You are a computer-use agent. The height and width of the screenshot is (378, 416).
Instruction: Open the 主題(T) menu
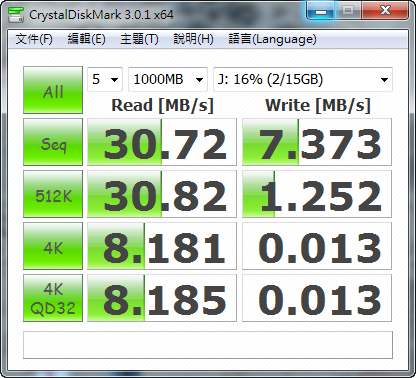139,39
